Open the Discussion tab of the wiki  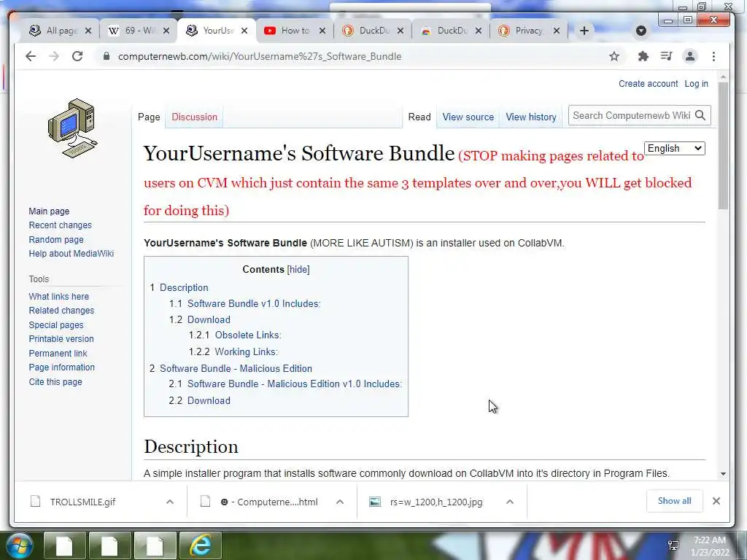pyautogui.click(x=194, y=117)
